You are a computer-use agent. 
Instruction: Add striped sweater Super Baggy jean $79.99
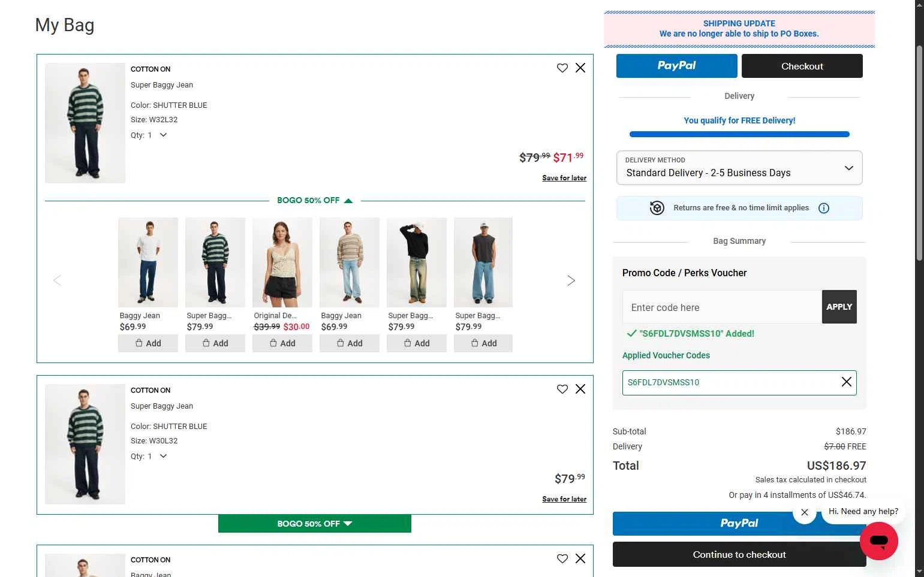coord(215,343)
